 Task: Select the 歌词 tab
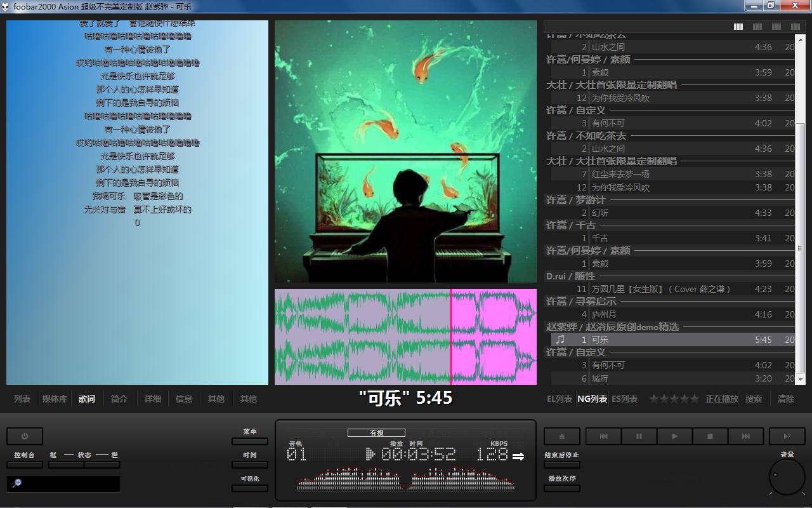(x=87, y=399)
